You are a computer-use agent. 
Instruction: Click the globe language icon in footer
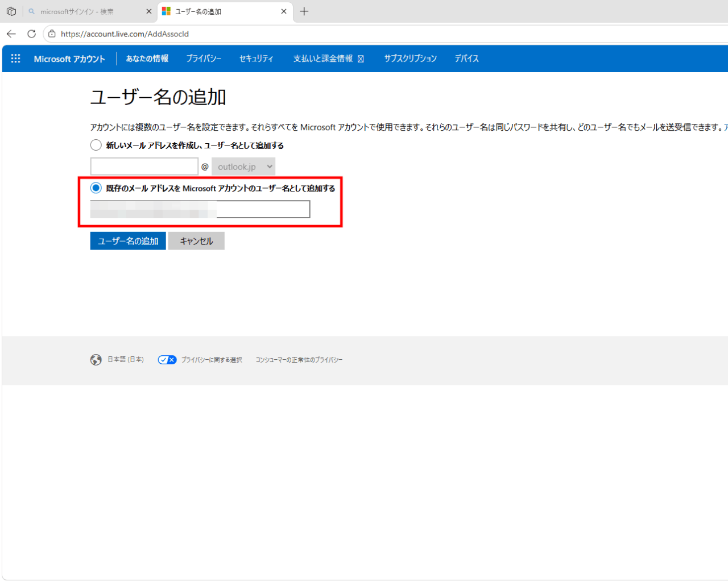[96, 360]
